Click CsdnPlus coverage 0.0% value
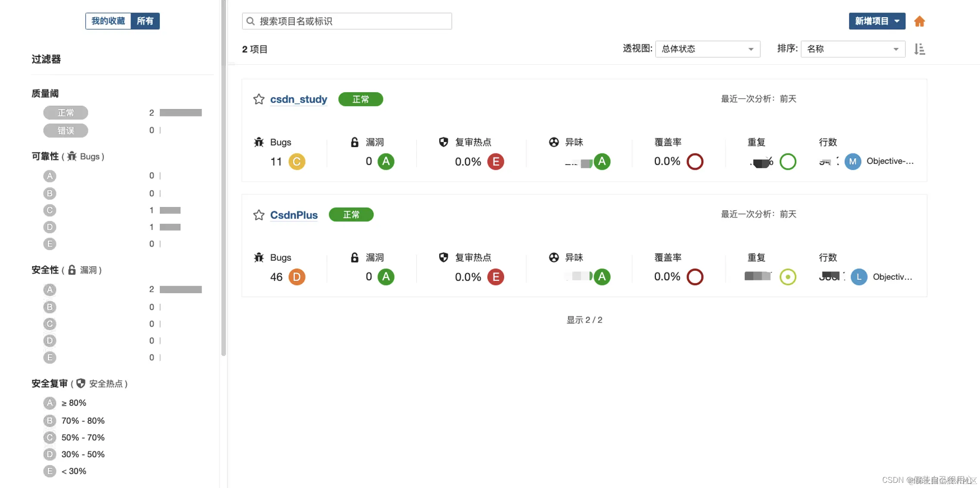980x488 pixels. click(667, 277)
